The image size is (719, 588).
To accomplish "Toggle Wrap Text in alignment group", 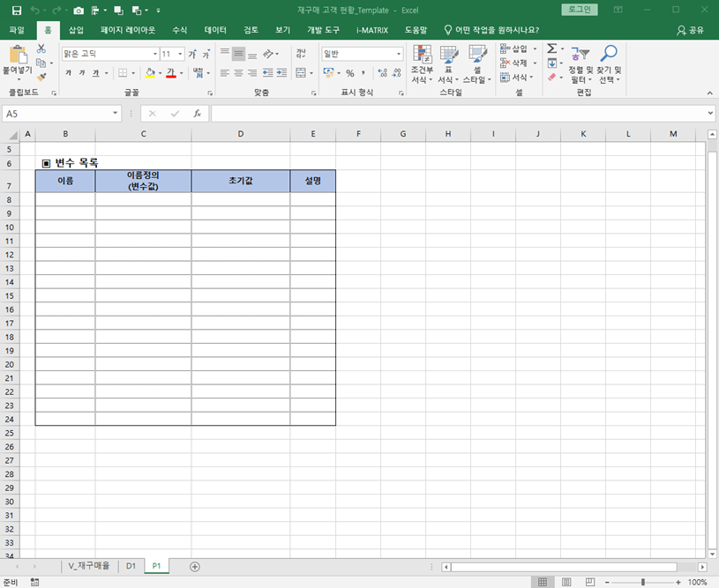I will tap(302, 54).
